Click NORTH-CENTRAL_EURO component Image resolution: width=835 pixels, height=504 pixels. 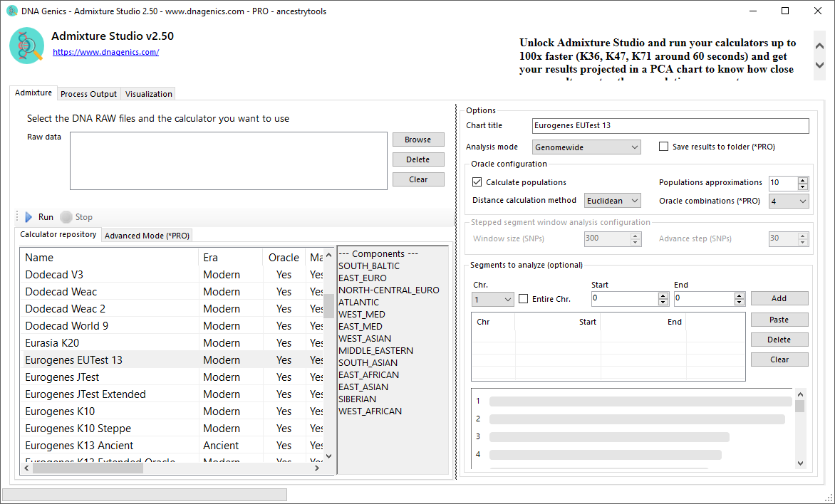[389, 290]
